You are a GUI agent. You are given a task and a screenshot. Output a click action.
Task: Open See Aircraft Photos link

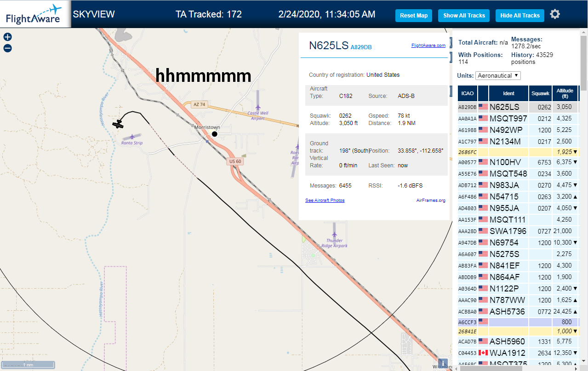tap(325, 200)
